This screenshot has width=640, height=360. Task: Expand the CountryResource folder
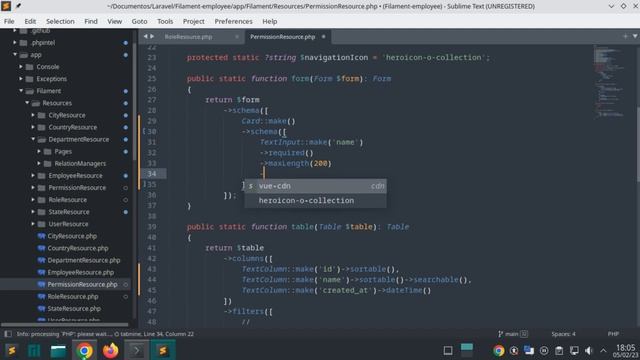click(x=33, y=127)
